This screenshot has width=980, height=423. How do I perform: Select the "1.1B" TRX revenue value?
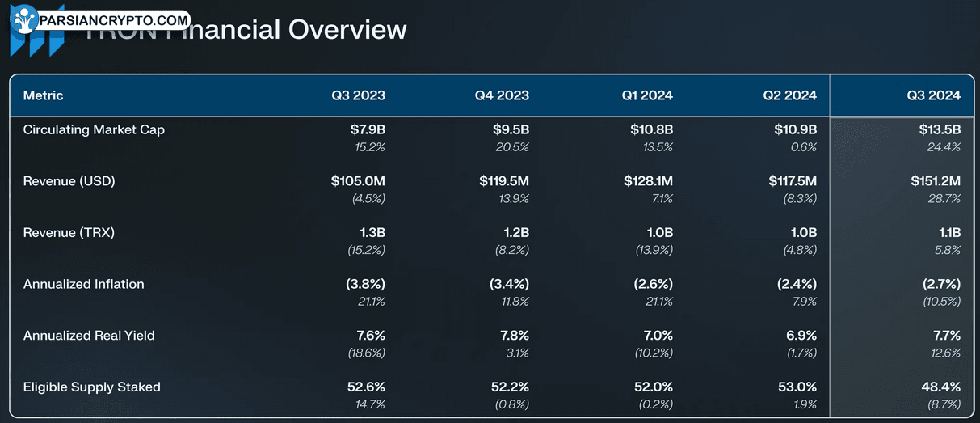[x=948, y=233]
